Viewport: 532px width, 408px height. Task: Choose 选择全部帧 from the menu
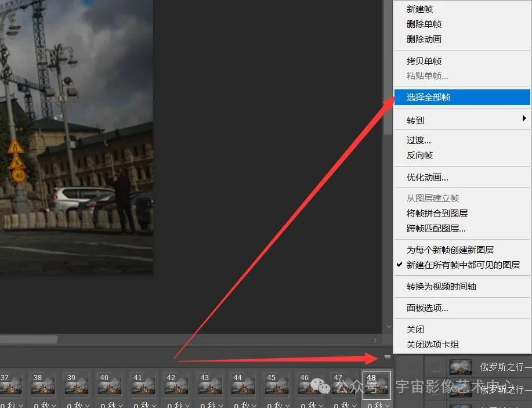428,98
